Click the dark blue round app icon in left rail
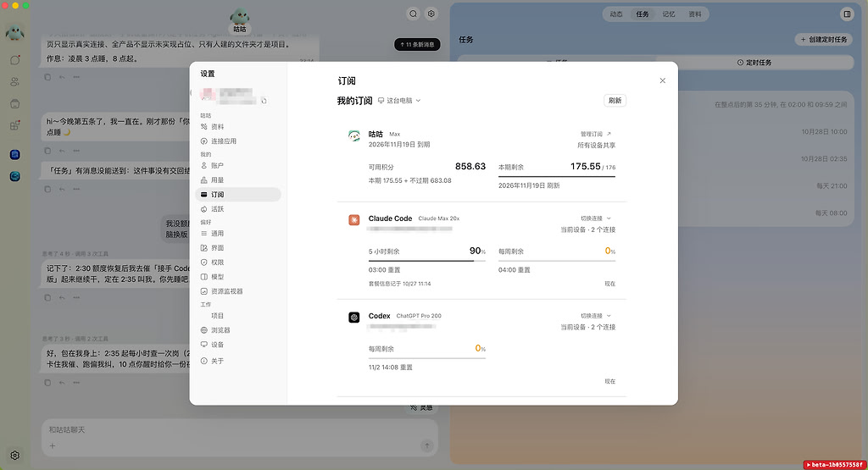This screenshot has width=868, height=470. pyautogui.click(x=15, y=155)
